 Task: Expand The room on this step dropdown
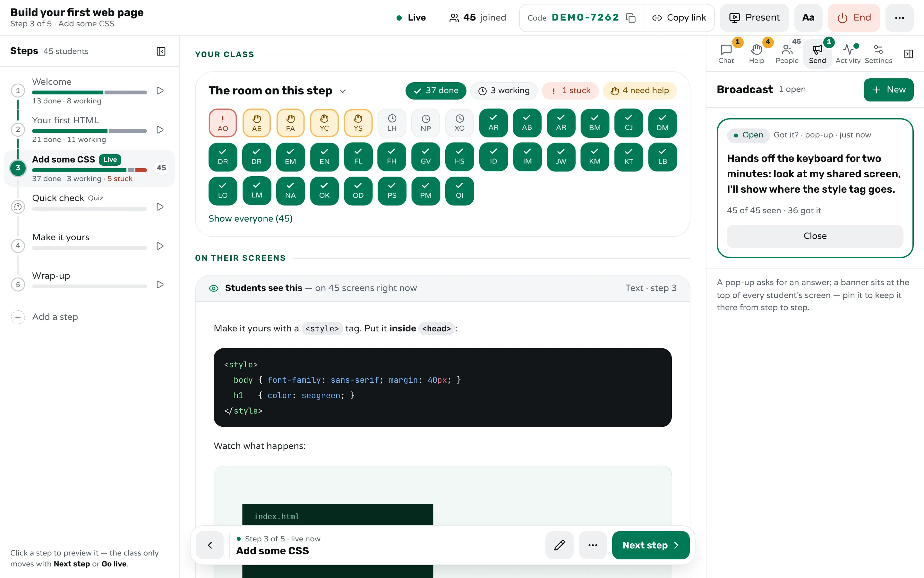click(x=343, y=91)
